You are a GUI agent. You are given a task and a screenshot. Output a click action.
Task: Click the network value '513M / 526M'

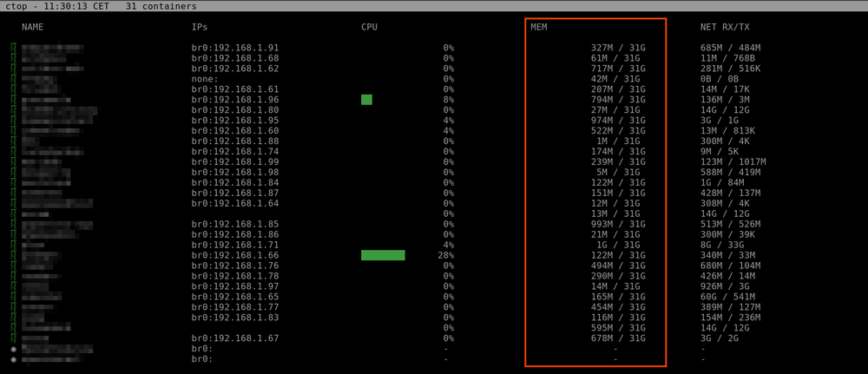pyautogui.click(x=731, y=224)
